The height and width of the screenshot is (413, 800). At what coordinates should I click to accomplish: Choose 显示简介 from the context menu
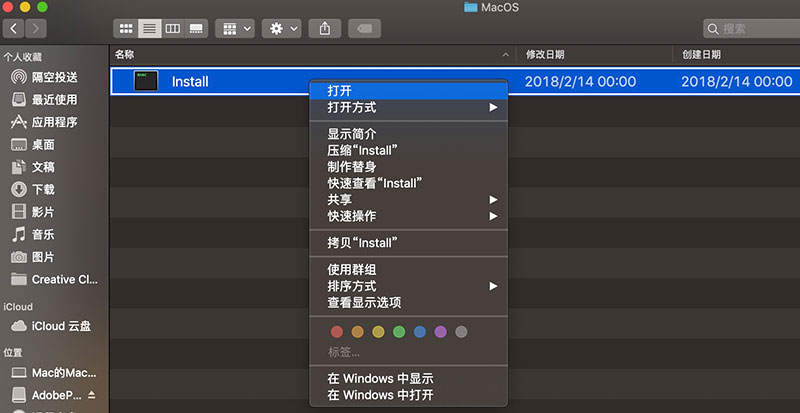[x=351, y=134]
